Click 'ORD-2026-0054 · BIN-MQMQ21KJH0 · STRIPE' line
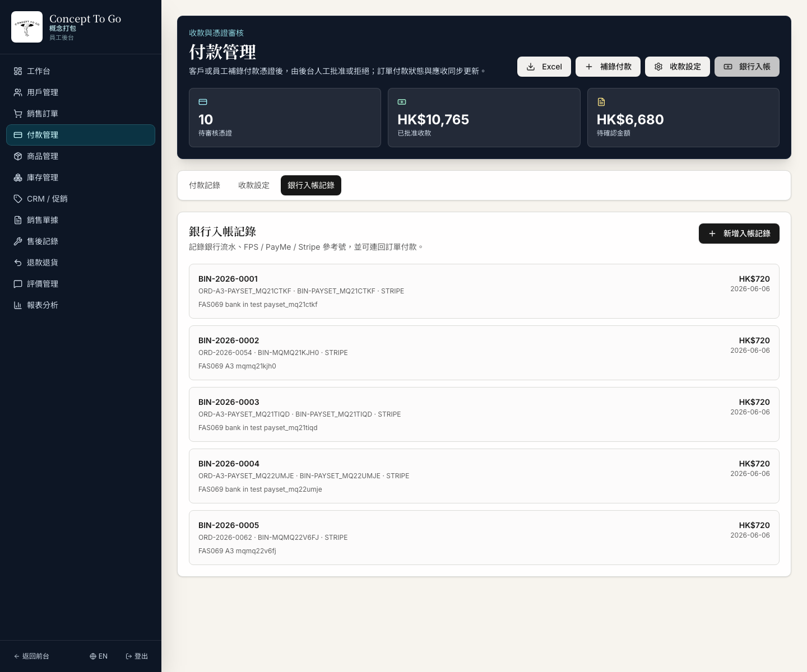This screenshot has width=807, height=672. (273, 353)
